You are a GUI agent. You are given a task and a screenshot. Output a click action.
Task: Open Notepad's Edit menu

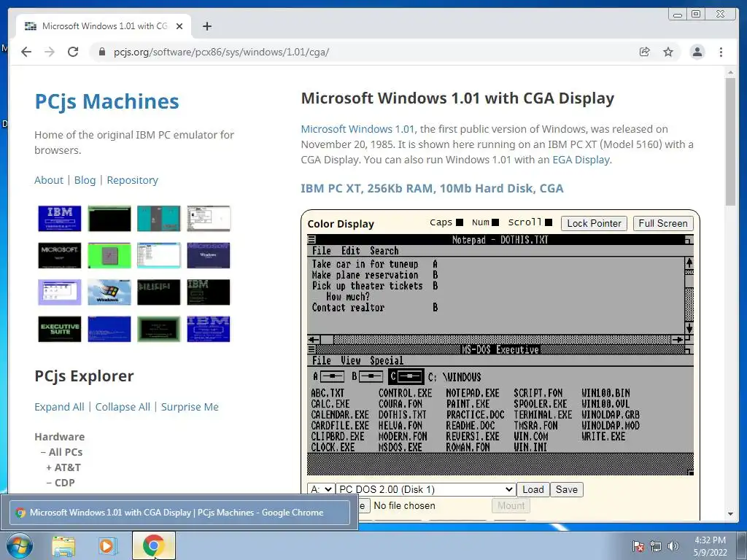pyautogui.click(x=351, y=251)
